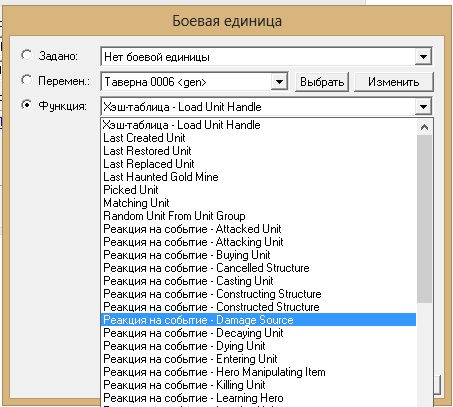Select the Задано radio button
453x407 pixels.
[x=27, y=55]
